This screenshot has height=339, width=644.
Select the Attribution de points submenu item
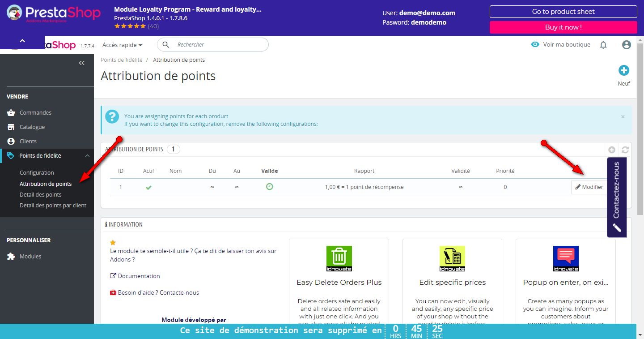tap(46, 184)
